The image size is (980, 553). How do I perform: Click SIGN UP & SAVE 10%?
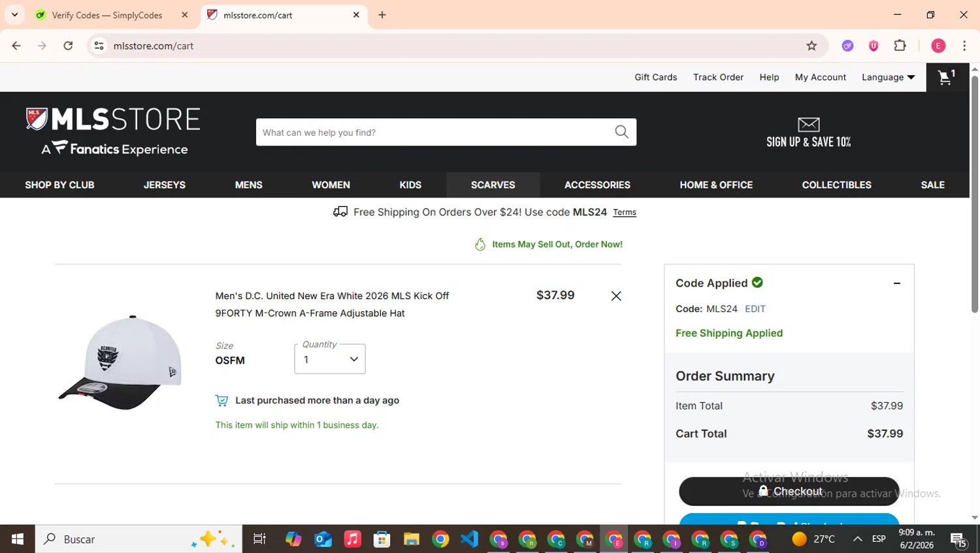[808, 142]
